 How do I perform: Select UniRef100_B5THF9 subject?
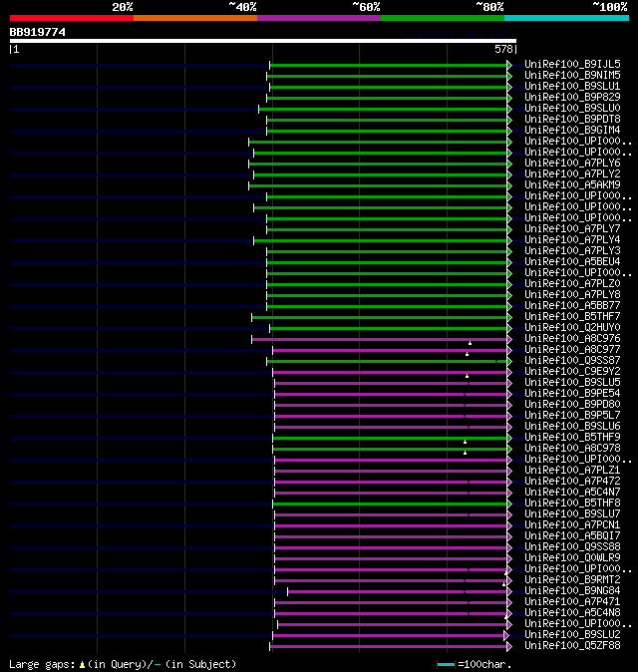coord(572,437)
